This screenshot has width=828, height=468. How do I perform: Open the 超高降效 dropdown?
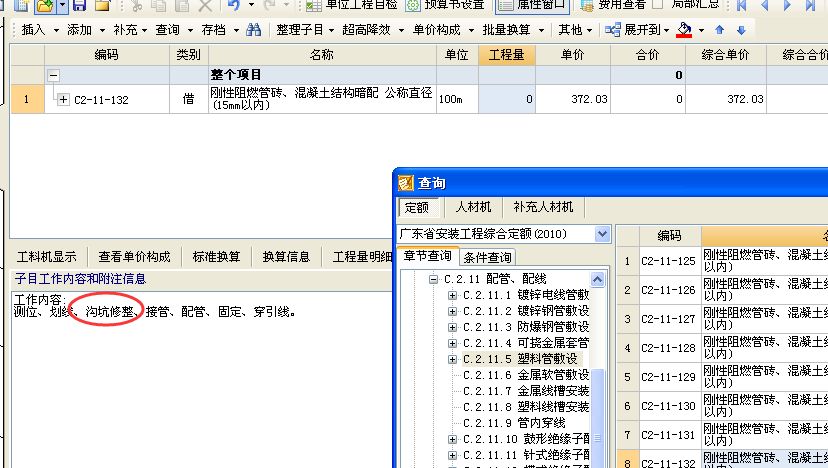coord(373,30)
